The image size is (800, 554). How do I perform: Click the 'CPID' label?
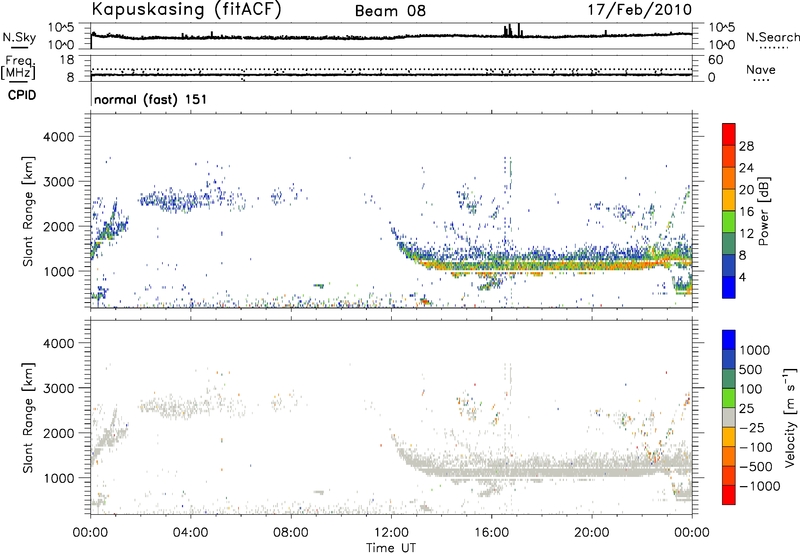coord(22,95)
